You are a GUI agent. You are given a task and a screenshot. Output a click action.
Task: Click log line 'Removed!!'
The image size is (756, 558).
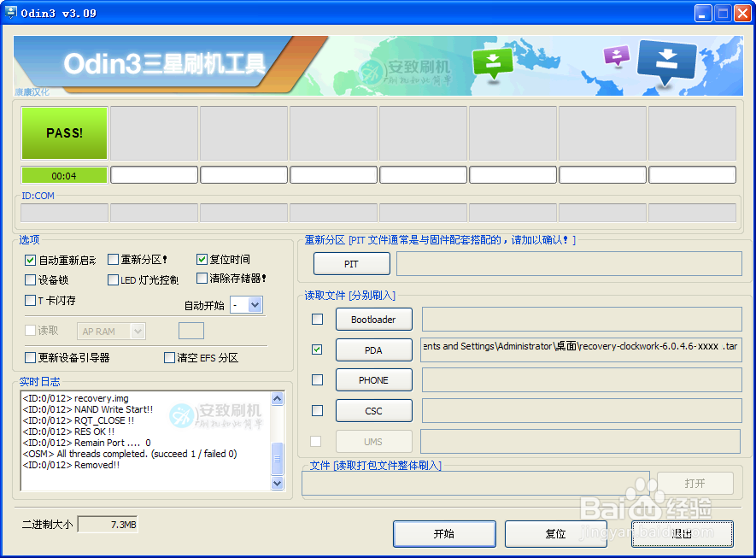coord(72,465)
